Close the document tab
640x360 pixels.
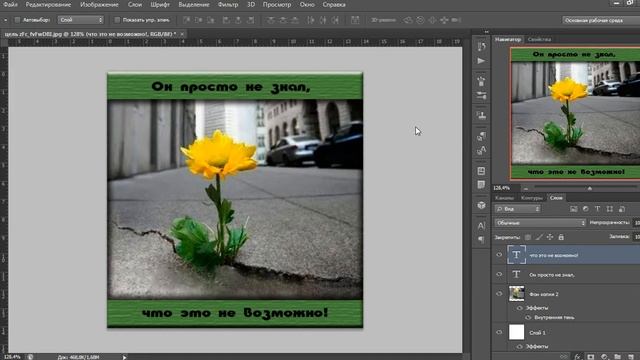pyautogui.click(x=182, y=34)
